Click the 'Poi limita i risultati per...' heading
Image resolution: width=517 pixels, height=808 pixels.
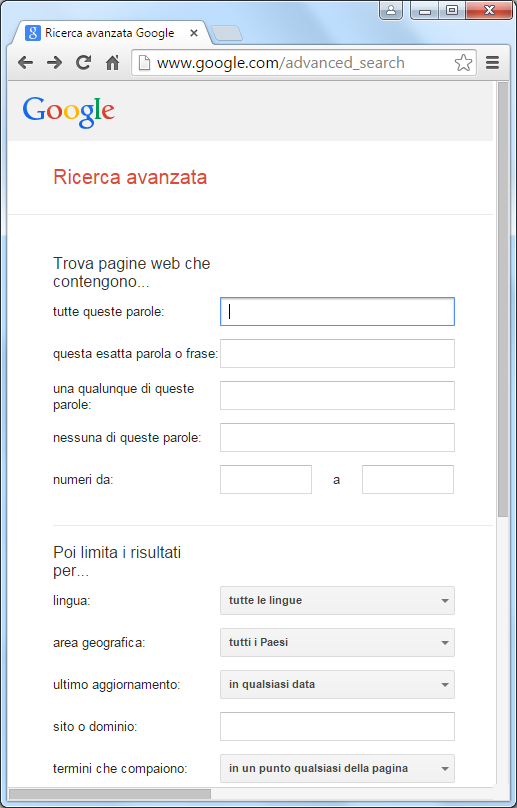pyautogui.click(x=117, y=562)
